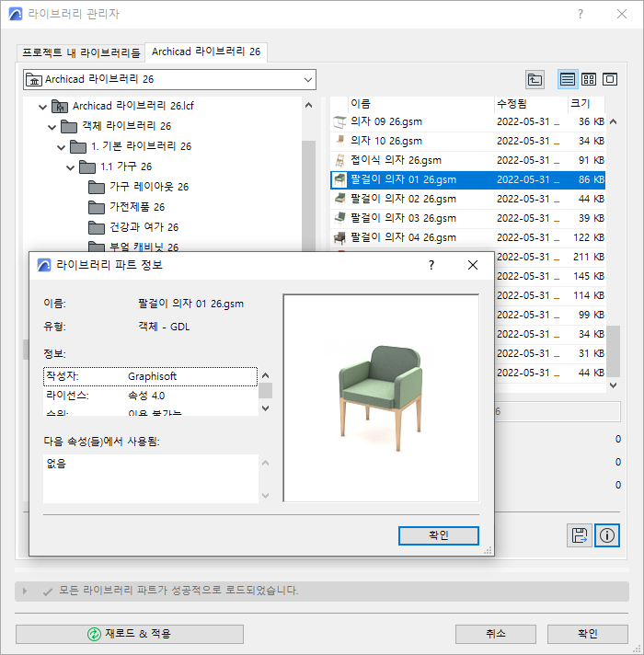The image size is (644, 655).
Task: Select the 작성자: Graphisoft info row
Action: point(150,376)
